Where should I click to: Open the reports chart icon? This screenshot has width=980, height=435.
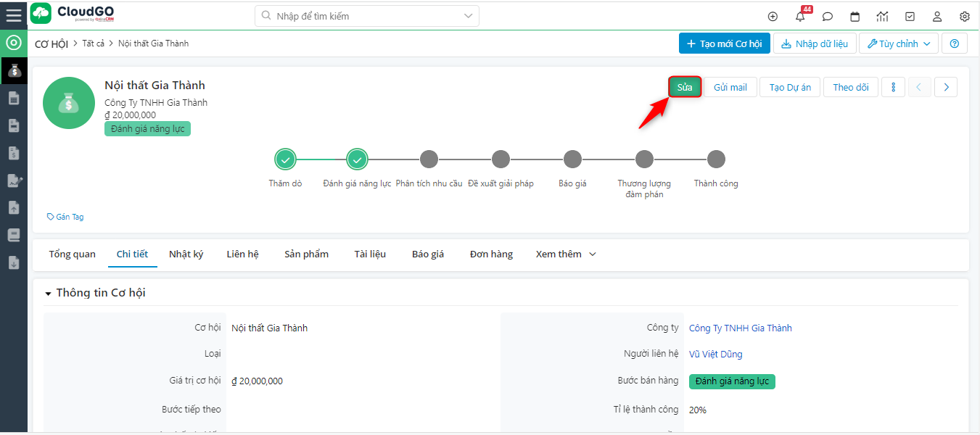(882, 17)
